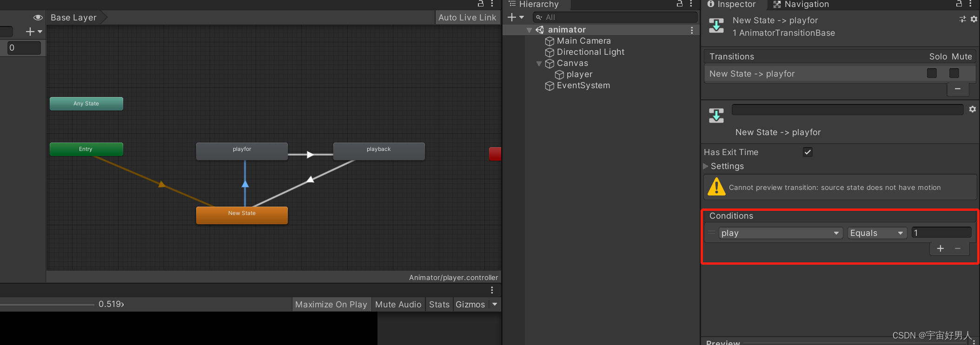Select Directional Light in Hierarchy
The height and width of the screenshot is (345, 980).
590,52
